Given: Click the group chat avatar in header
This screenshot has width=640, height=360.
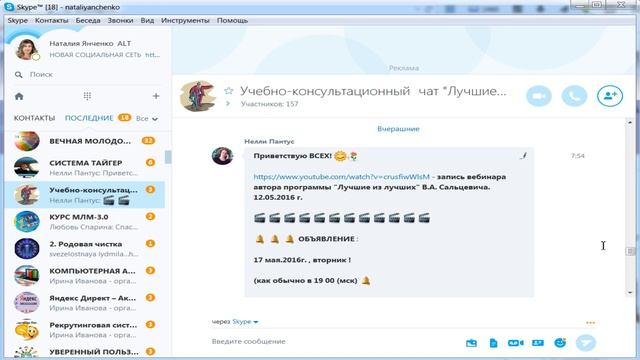Looking at the screenshot, I should click(x=198, y=96).
